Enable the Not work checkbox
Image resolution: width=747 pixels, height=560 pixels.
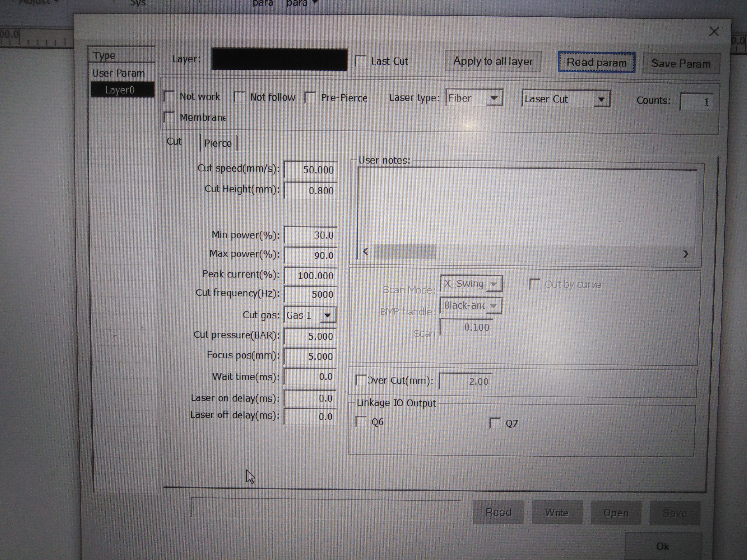pos(169,97)
